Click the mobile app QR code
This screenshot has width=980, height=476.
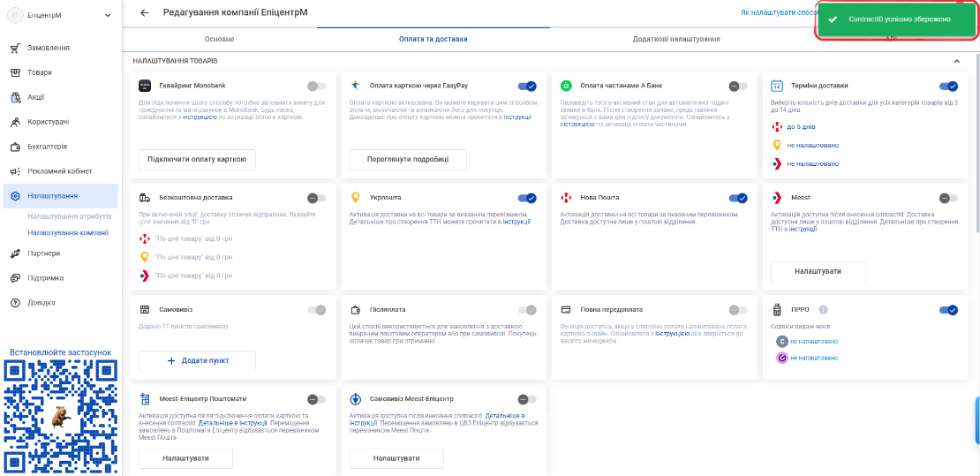[61, 418]
